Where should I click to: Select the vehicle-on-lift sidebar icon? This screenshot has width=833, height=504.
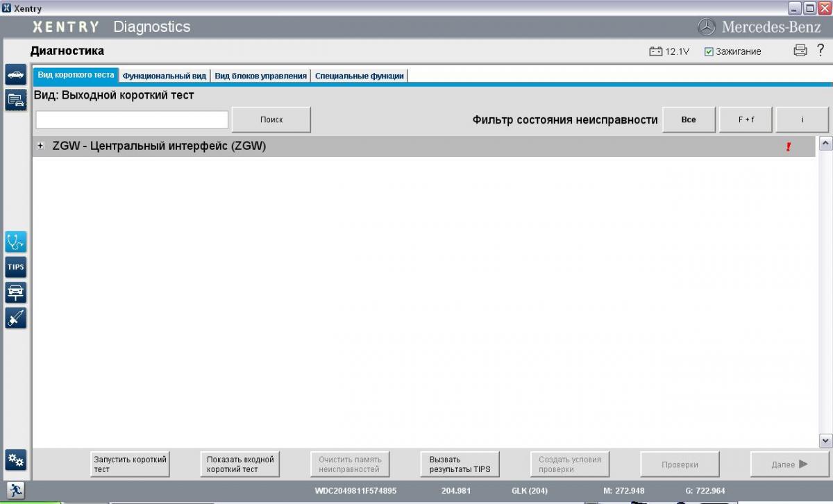(x=15, y=292)
